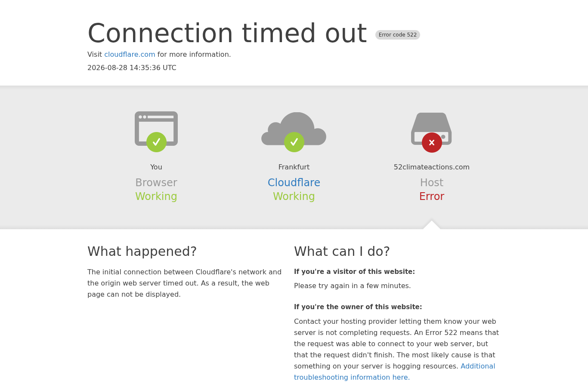Click the Connection timed out heading
The width and height of the screenshot is (588, 387).
coord(227,34)
